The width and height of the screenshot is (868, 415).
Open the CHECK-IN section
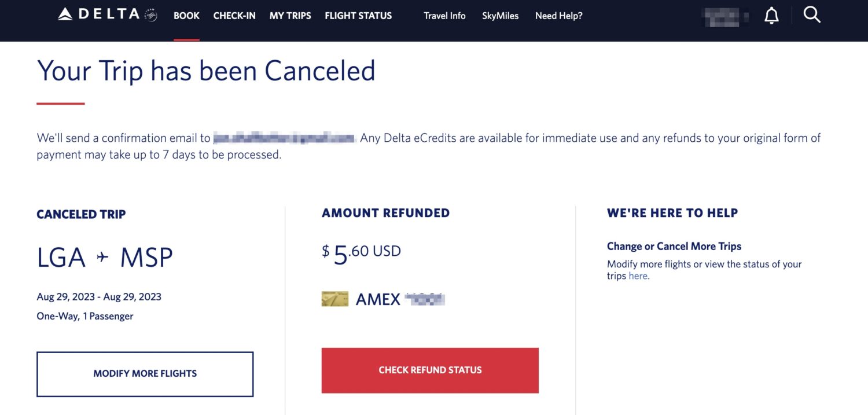point(234,16)
